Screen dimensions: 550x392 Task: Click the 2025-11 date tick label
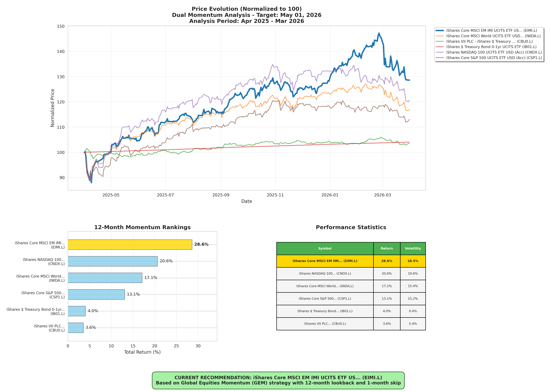(x=275, y=195)
